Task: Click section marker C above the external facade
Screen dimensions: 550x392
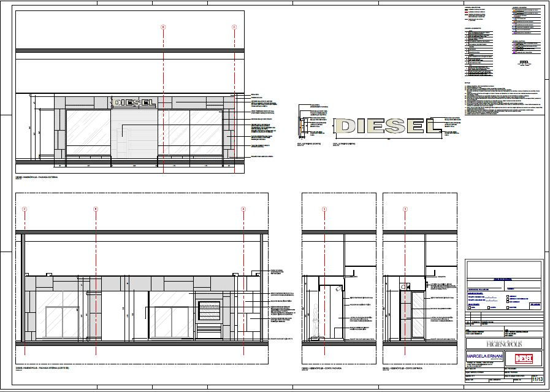Action: pos(235,27)
